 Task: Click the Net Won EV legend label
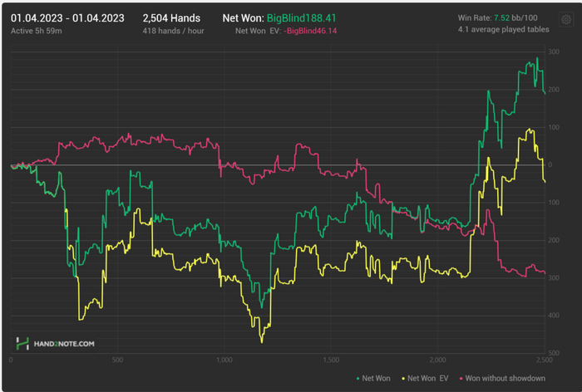429,379
